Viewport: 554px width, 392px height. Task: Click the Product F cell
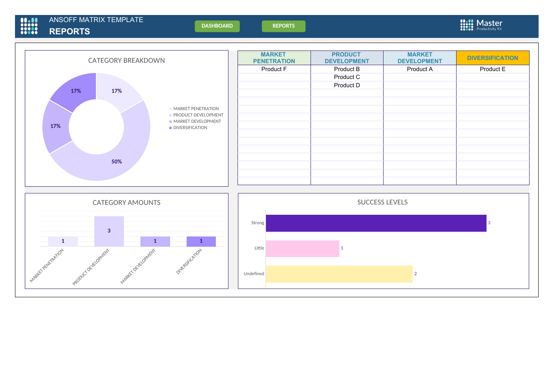tap(274, 69)
